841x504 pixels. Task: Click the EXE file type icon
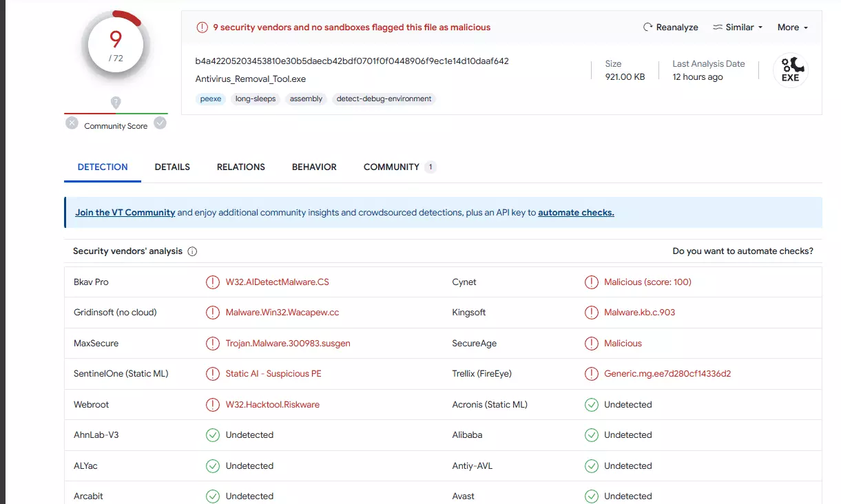pyautogui.click(x=790, y=70)
